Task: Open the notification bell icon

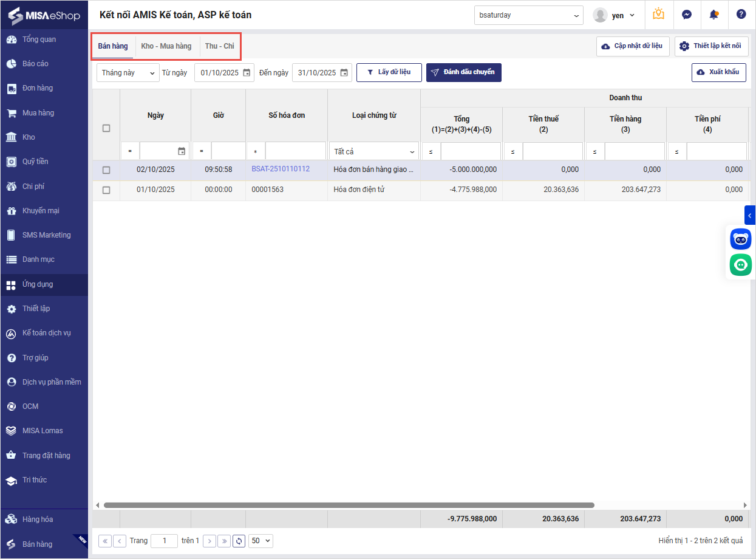Action: (x=713, y=15)
